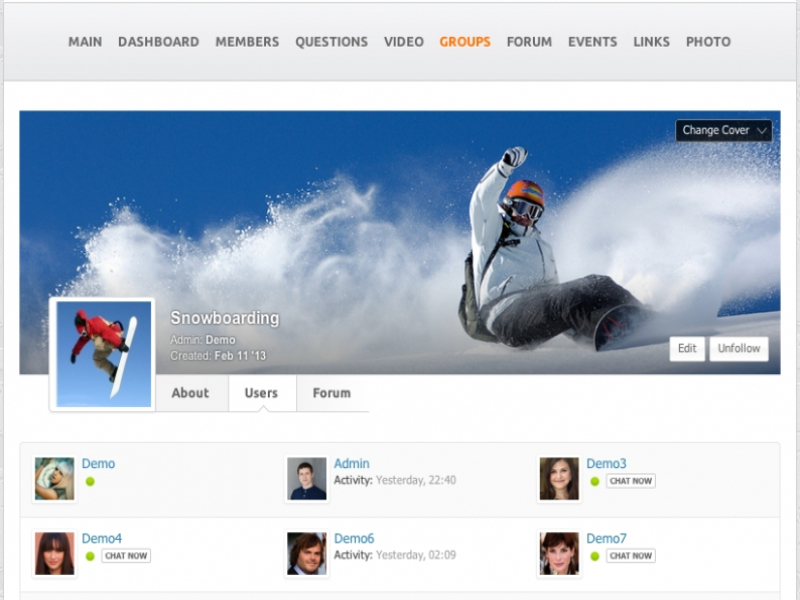This screenshot has width=800, height=600.
Task: Open the group Forum tab
Action: point(331,393)
